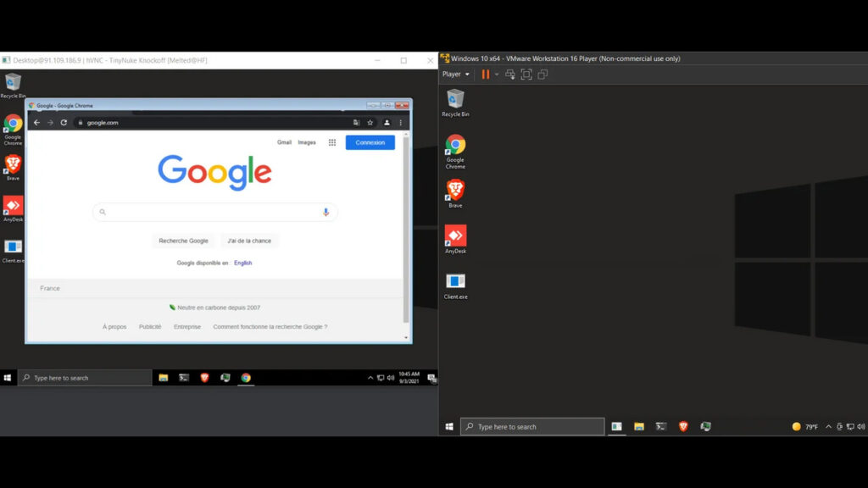Screen dimensions: 868x488
Task: Click the 79°F weather widget in VMware taskbar
Action: click(x=805, y=427)
